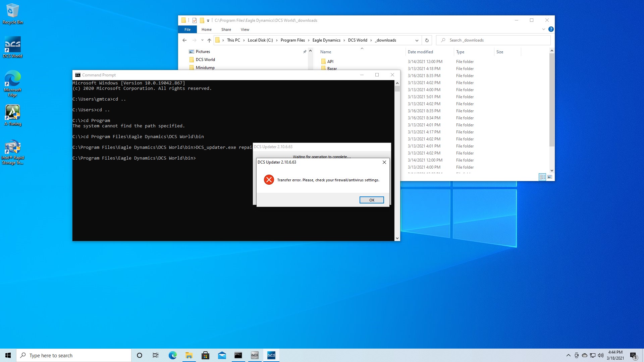Image resolution: width=644 pixels, height=362 pixels.
Task: Expand the Explorer ribbon chevron
Action: click(x=543, y=29)
